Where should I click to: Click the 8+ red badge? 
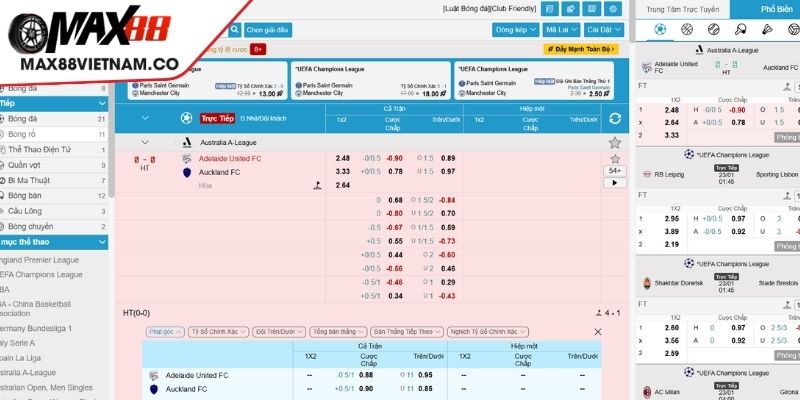[x=258, y=49]
